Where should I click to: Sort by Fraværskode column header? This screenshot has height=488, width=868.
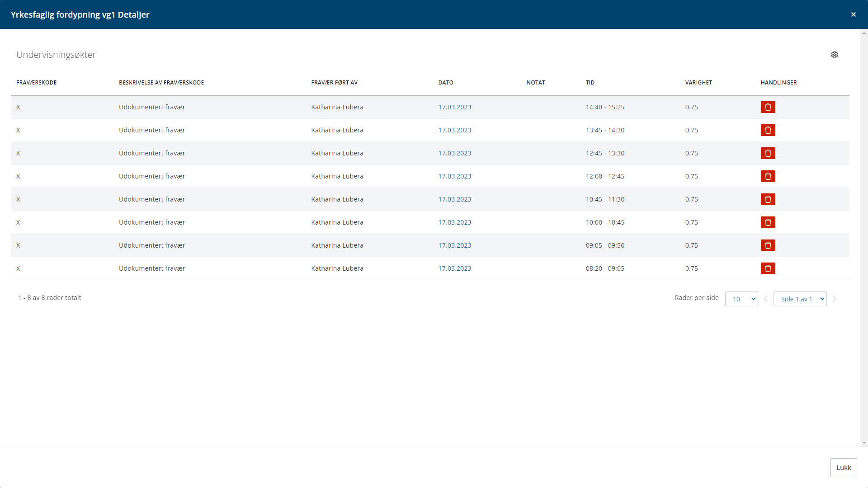pyautogui.click(x=36, y=83)
